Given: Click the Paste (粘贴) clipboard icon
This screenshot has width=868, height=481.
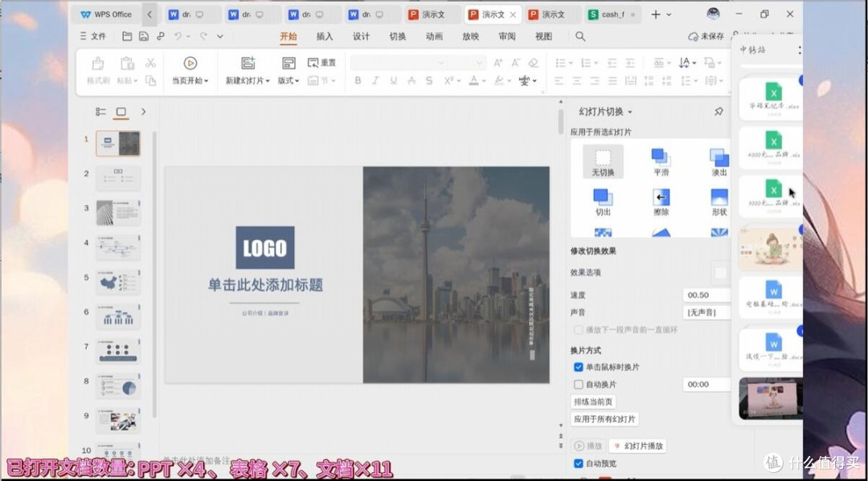Looking at the screenshot, I should pos(127,63).
